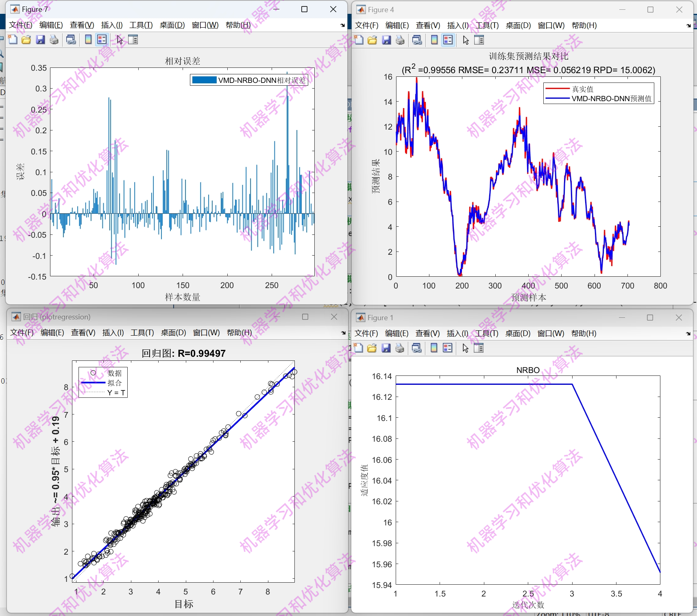Click Save icon in Figure 1 toolbar
This screenshot has width=697, height=616.
[x=386, y=348]
